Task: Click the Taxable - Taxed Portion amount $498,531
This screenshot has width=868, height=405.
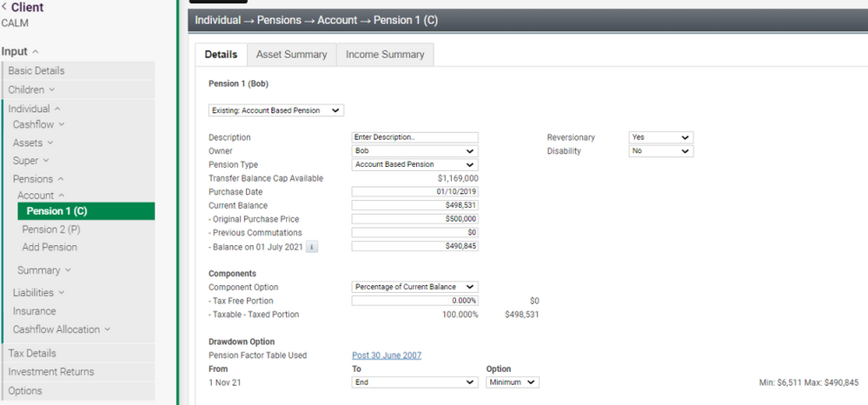Action: pos(521,315)
